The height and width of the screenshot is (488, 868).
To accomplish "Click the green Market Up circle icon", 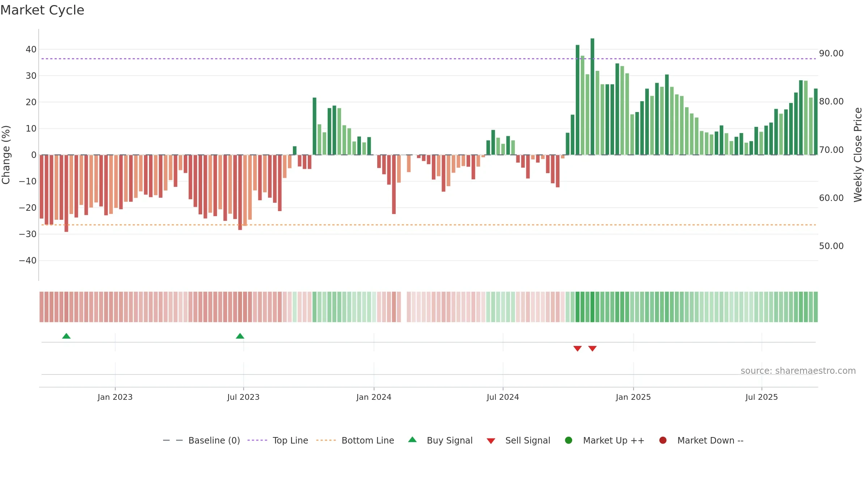I will pyautogui.click(x=569, y=440).
